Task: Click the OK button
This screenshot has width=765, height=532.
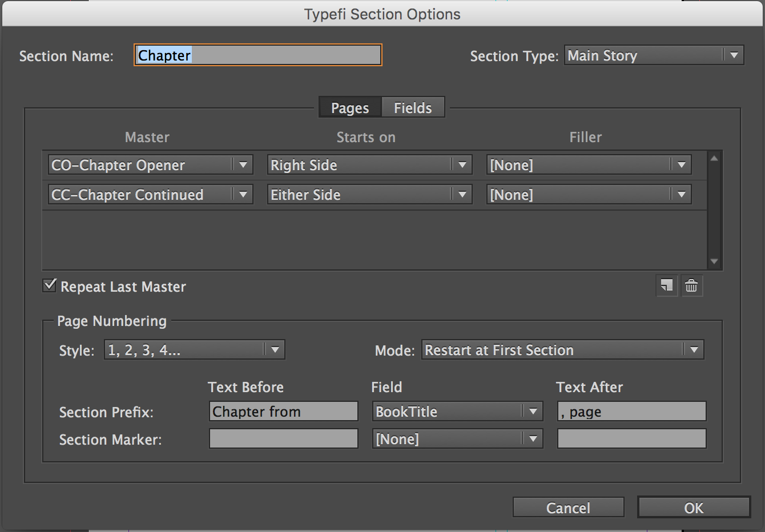Action: click(694, 507)
